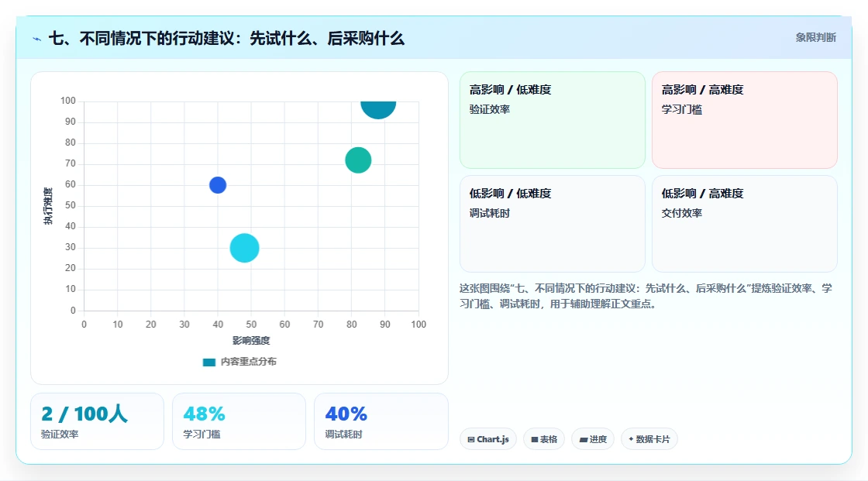Click the 数据卡片 tag chip
Viewport: 868px width, 481px height.
(649, 439)
